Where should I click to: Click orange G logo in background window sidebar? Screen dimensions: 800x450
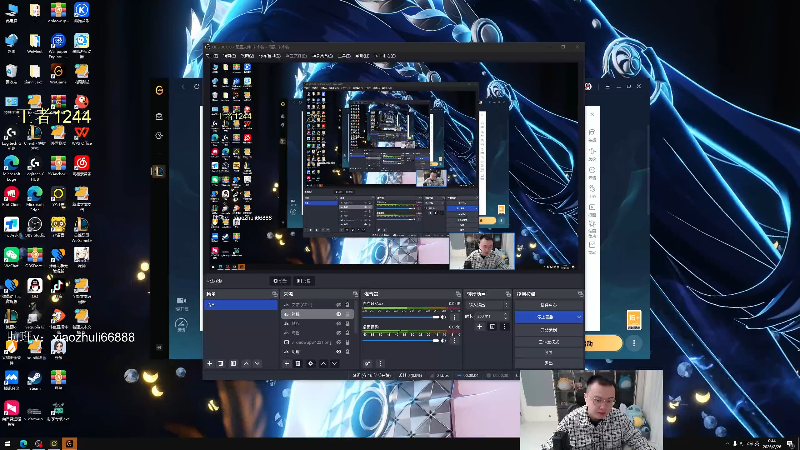pyautogui.click(x=159, y=90)
